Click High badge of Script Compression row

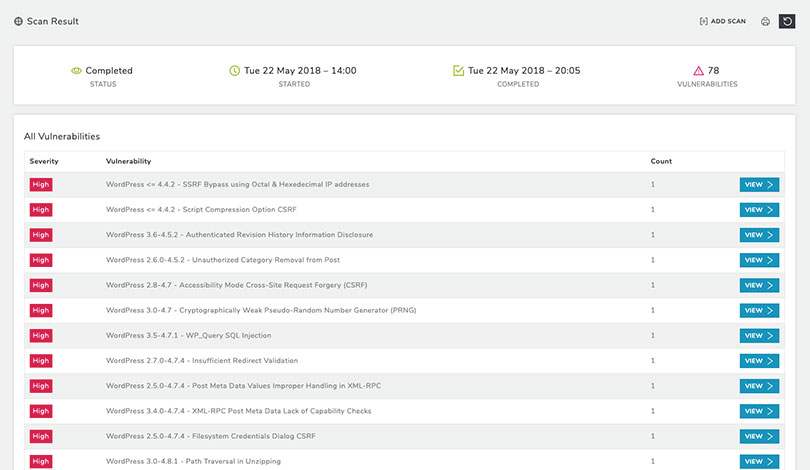click(x=41, y=210)
